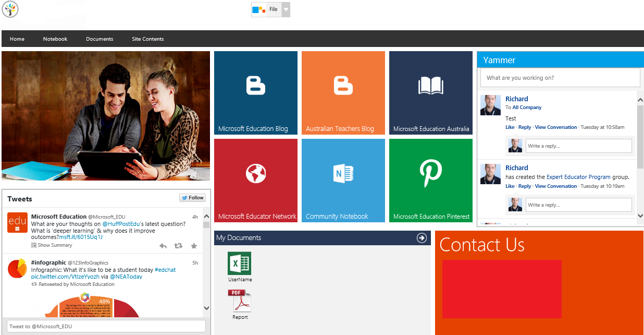Open the UserName Excel file icon
Screen dimensions: 644x335
pyautogui.click(x=240, y=264)
